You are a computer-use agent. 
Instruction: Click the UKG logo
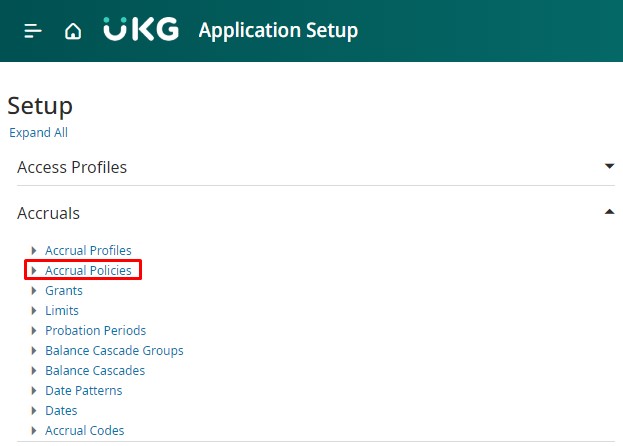[141, 30]
